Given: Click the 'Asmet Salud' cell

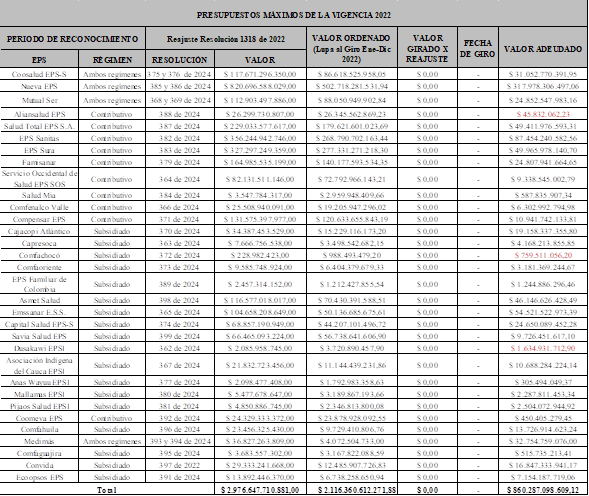Looking at the screenshot, I should coord(39,300).
